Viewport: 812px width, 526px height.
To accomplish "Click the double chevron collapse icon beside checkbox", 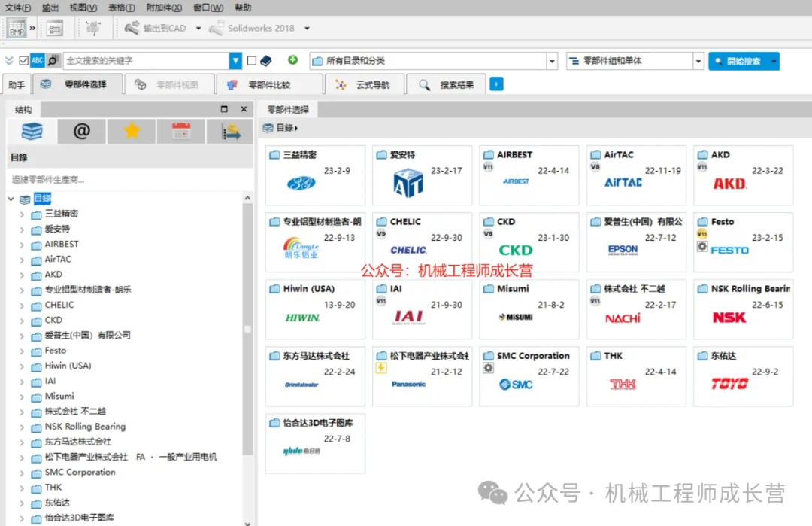I will (9, 61).
